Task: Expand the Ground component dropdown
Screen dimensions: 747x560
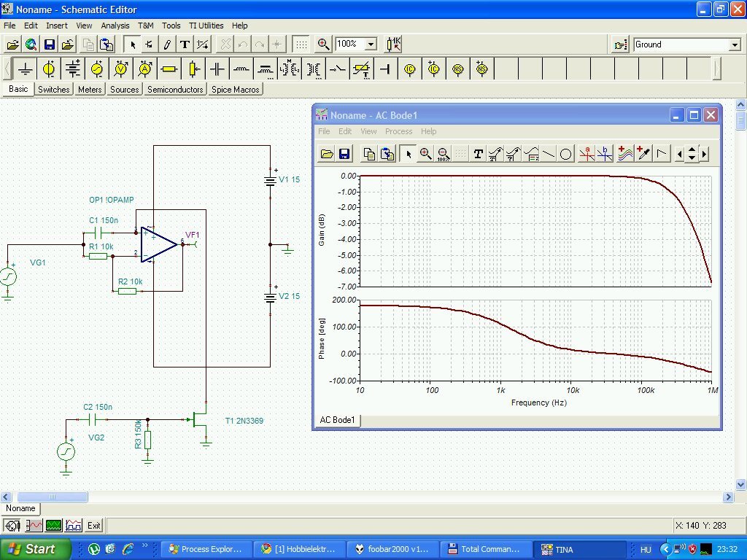Action: pos(735,44)
